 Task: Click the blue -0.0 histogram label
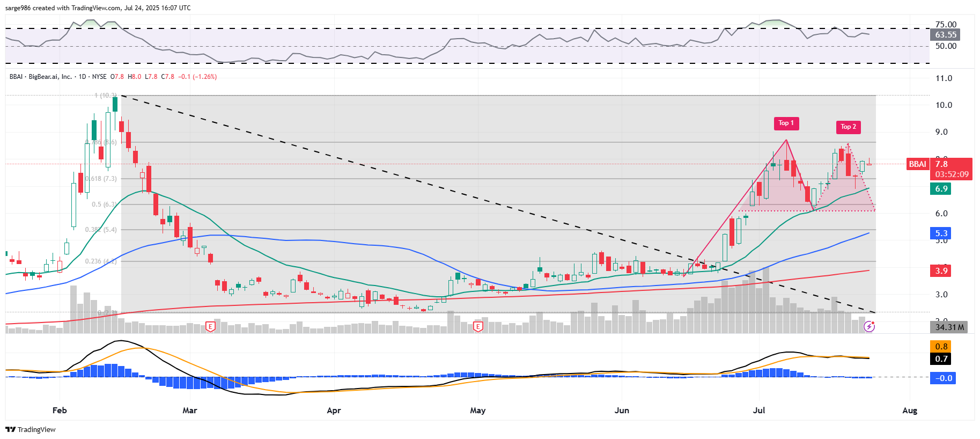coord(944,378)
